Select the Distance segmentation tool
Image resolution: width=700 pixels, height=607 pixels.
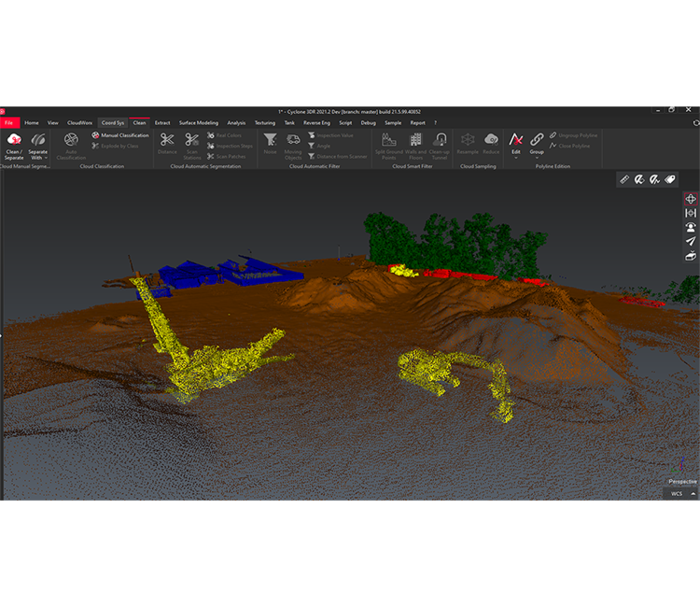point(167,144)
